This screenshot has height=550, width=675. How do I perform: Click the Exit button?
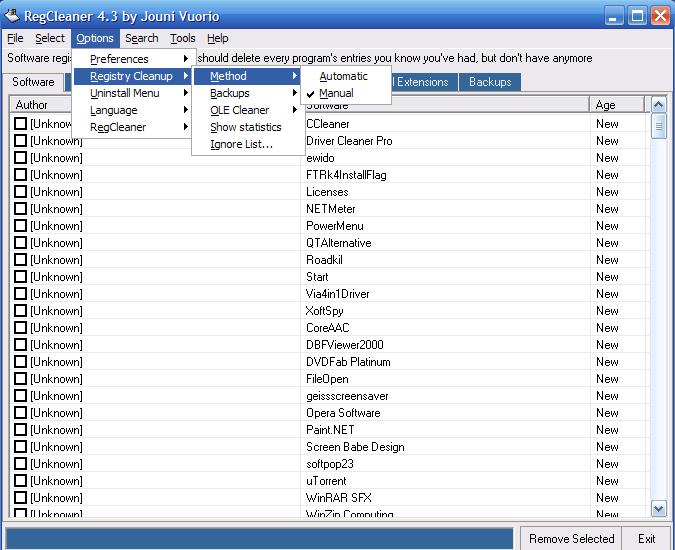click(647, 538)
